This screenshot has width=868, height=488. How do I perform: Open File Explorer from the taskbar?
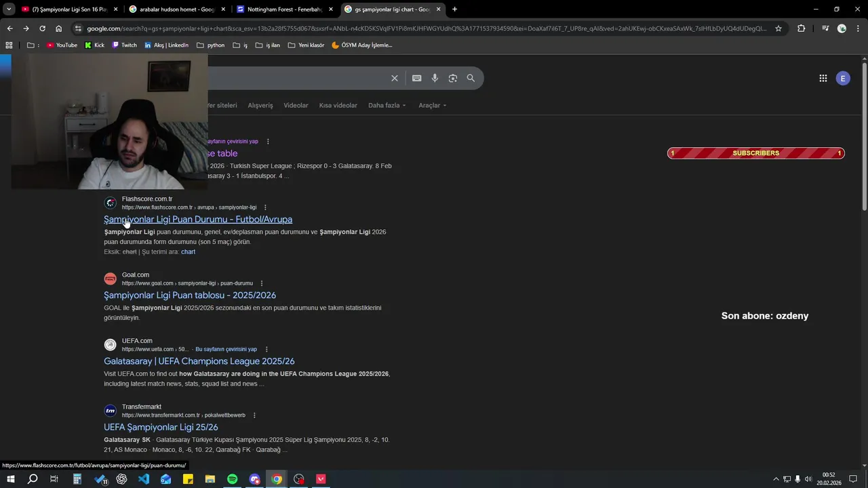pos(210,479)
